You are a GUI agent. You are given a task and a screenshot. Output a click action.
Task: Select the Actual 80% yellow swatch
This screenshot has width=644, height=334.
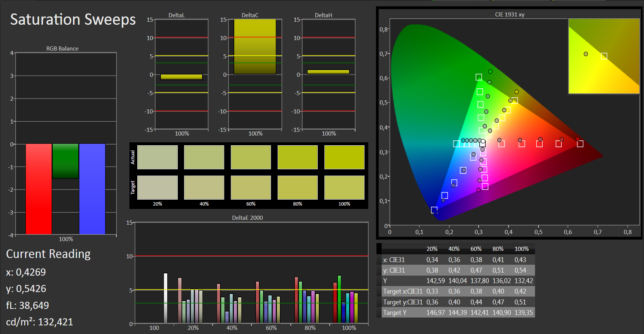point(297,157)
